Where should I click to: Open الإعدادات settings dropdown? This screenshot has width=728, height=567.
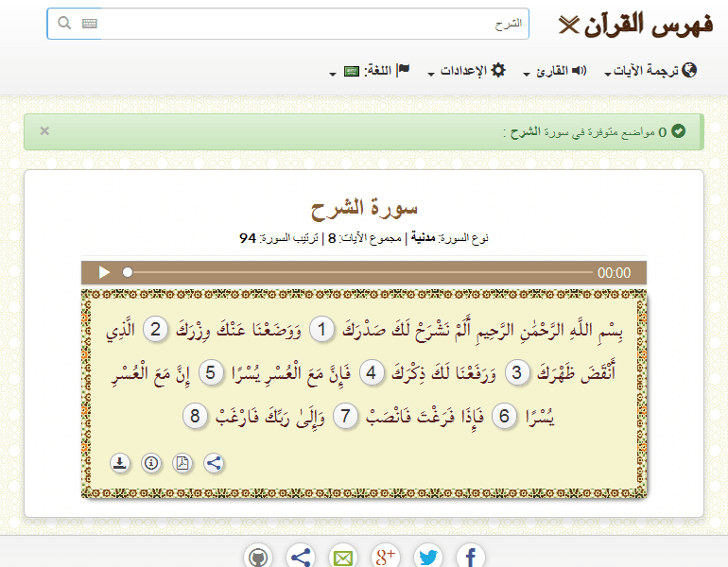point(466,71)
